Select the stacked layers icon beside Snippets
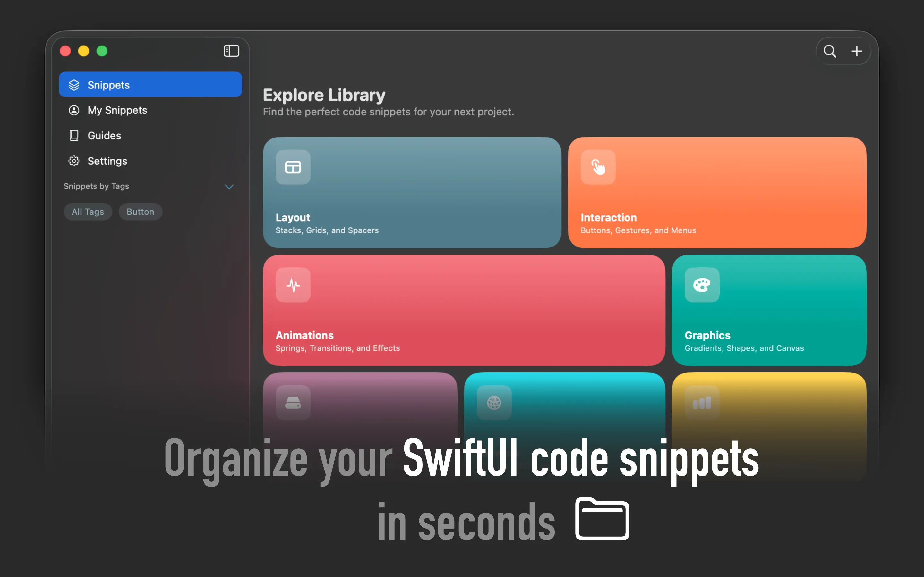This screenshot has height=577, width=924. 74,85
